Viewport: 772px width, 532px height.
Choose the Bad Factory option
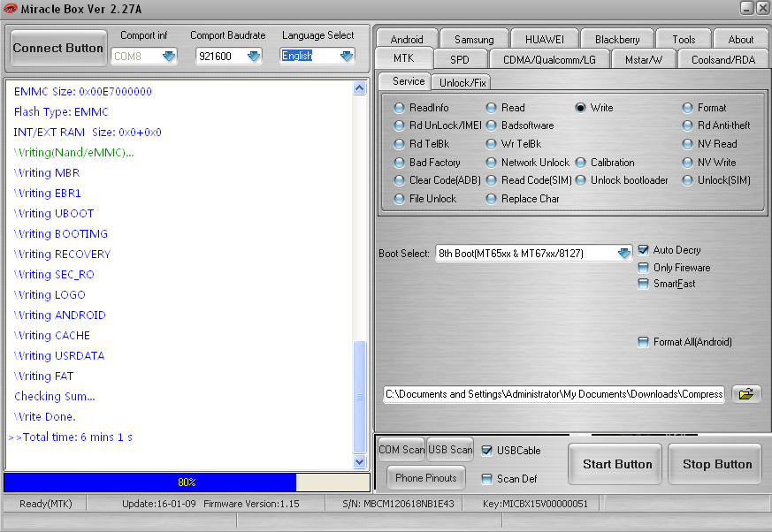click(400, 163)
